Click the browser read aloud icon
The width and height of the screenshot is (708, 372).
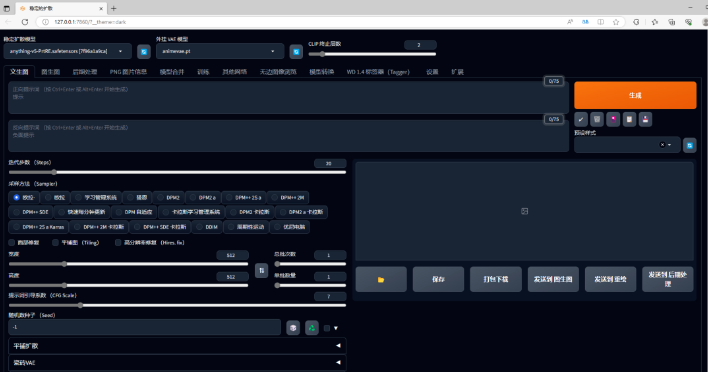point(570,22)
